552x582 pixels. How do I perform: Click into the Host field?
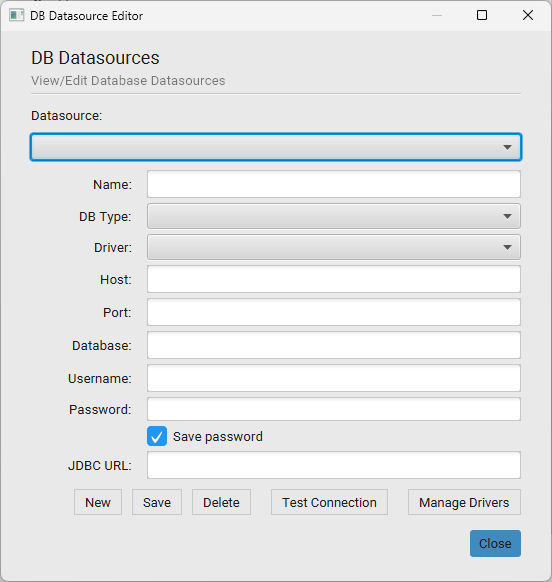tap(334, 279)
